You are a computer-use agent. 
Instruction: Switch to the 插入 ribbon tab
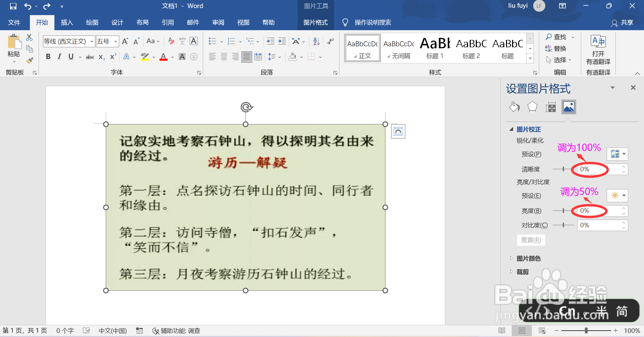coord(67,22)
